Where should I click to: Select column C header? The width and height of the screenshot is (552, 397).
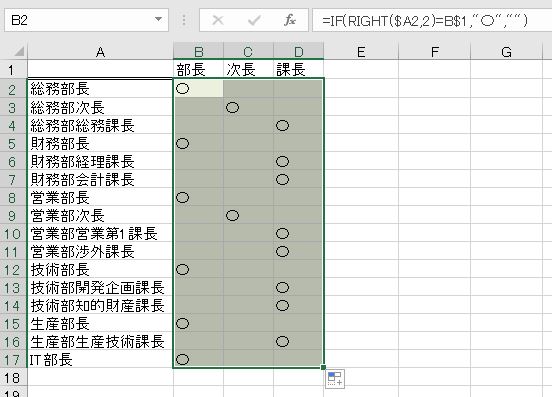click(x=248, y=52)
